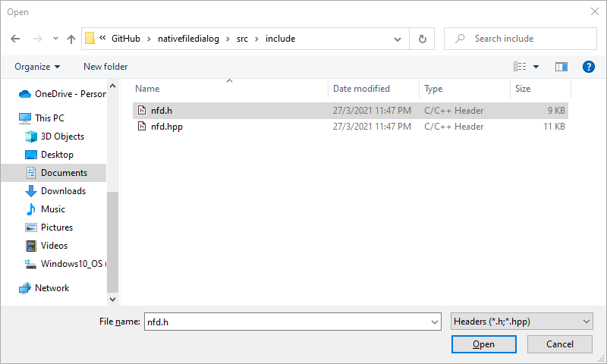Screen dimensions: 607x364
Task: Open the Organize dropdown menu
Action: pos(37,67)
